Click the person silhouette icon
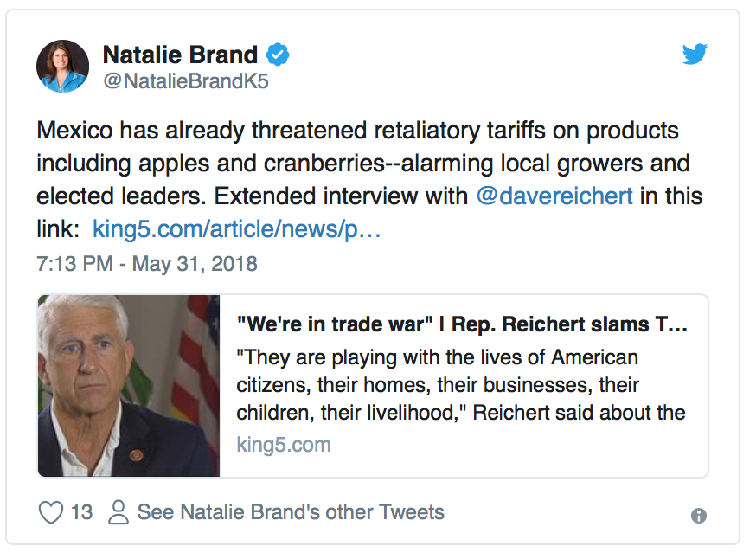756x559 pixels. pyautogui.click(x=119, y=512)
